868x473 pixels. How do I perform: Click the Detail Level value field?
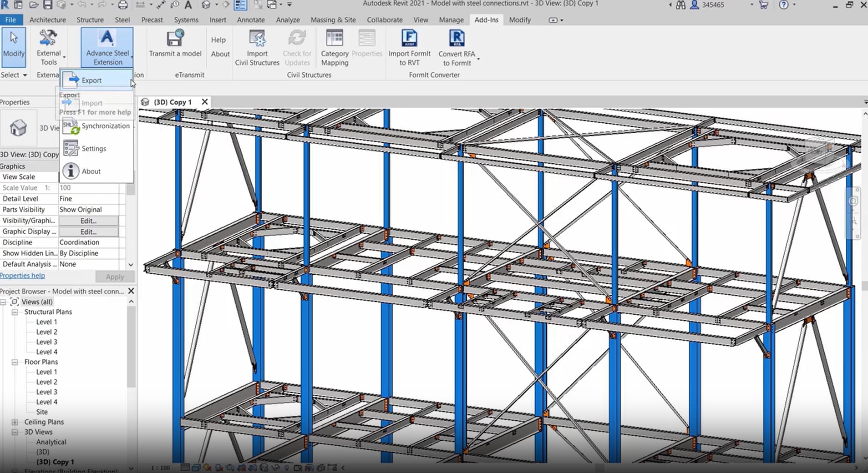[89, 199]
